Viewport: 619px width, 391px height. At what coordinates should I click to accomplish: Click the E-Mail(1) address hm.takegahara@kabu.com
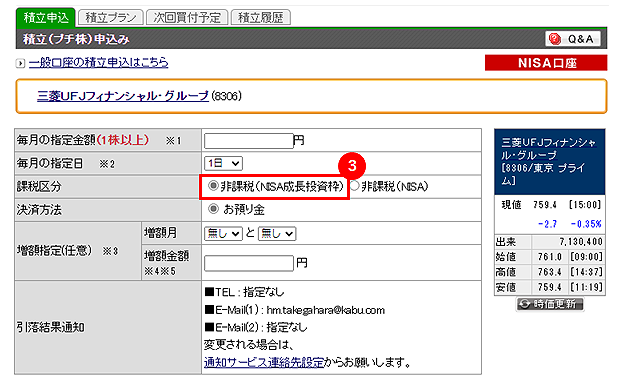[x=325, y=310]
